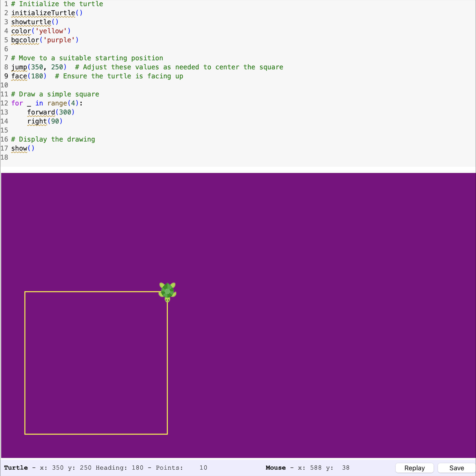Click the color('yellow') statement
476x476 pixels.
point(41,31)
